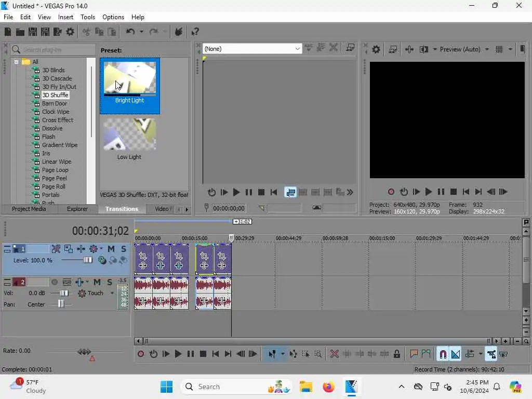Open Touch automation mode dropdown
The width and height of the screenshot is (532, 399).
(112, 293)
